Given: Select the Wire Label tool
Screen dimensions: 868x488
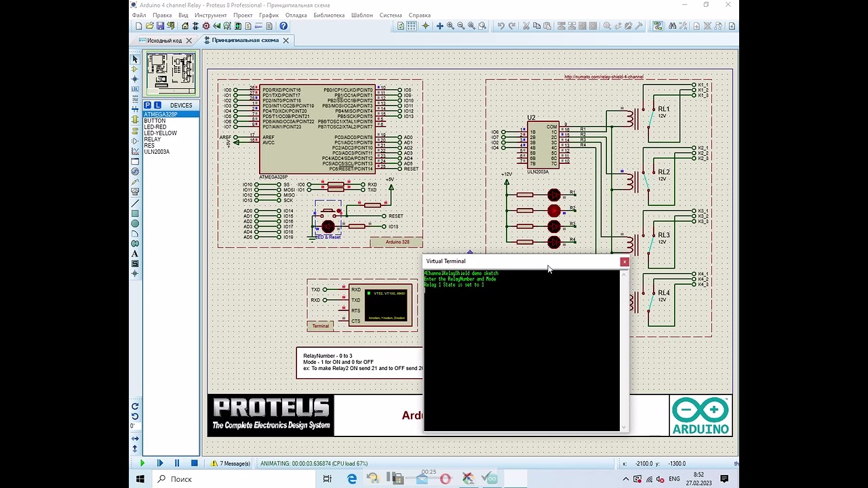Looking at the screenshot, I should [135, 89].
